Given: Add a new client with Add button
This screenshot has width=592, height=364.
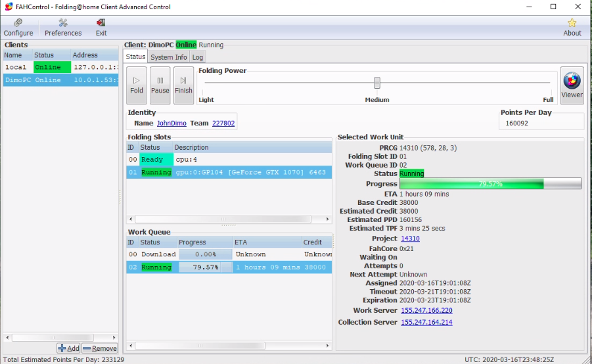Looking at the screenshot, I should pos(68,348).
